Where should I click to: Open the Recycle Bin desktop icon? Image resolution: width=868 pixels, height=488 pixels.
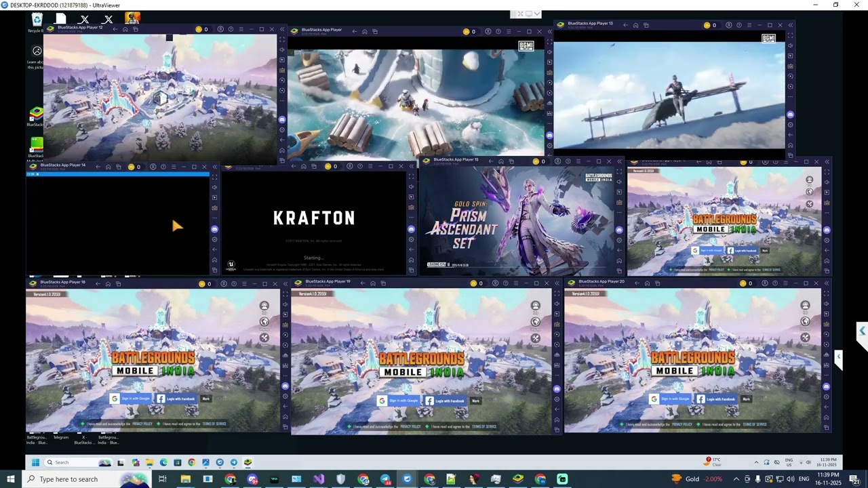pos(37,22)
